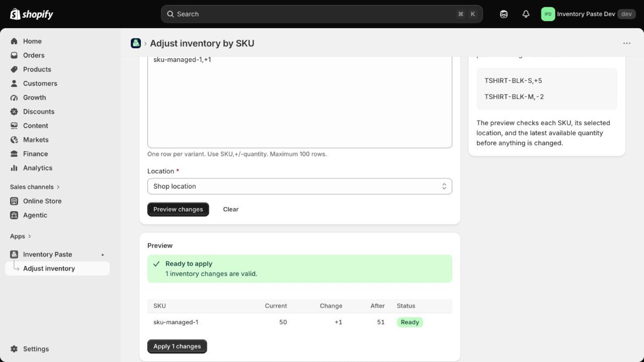The image size is (644, 362).
Task: Click the Shopify logo
Action: 31,14
